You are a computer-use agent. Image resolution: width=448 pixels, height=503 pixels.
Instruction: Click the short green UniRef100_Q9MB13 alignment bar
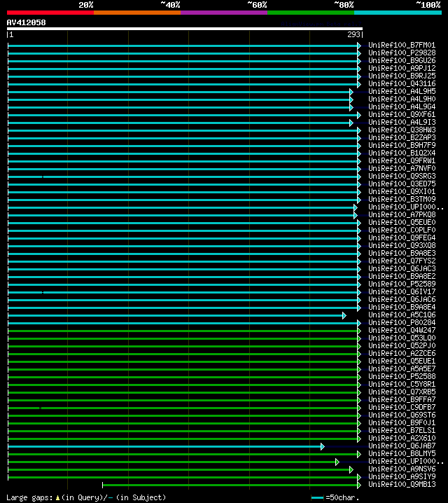[232, 485]
